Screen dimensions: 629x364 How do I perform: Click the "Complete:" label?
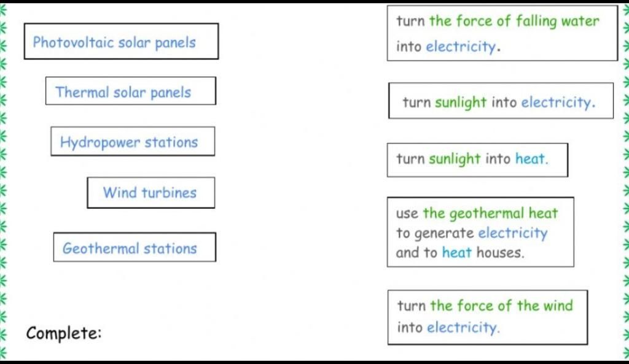[64, 333]
